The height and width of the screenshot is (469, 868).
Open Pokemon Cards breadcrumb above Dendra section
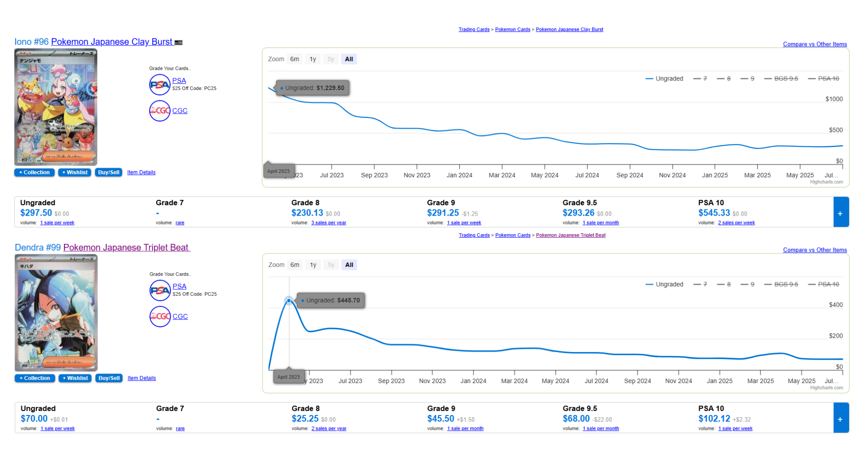coord(513,235)
